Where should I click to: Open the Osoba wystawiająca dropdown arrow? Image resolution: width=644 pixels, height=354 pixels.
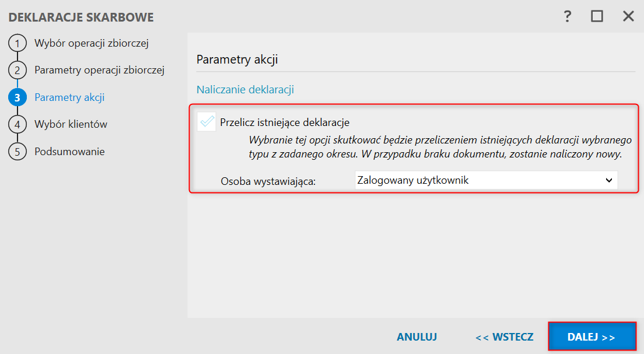[x=608, y=180]
